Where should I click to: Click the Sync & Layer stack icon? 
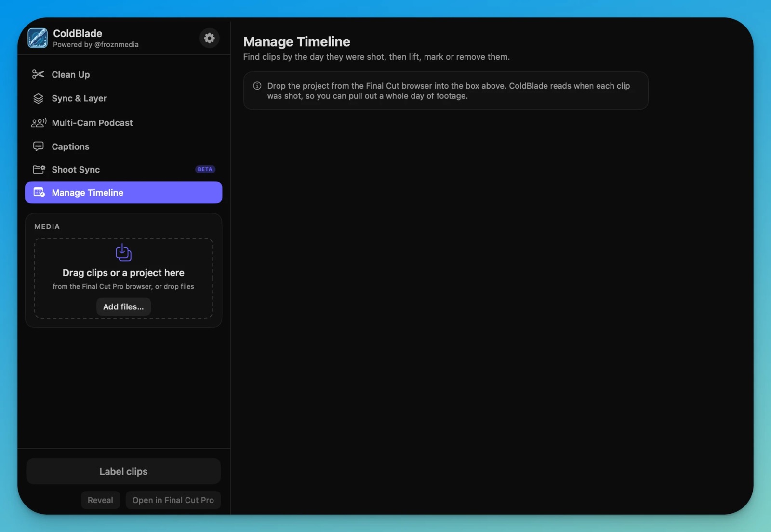(x=38, y=98)
